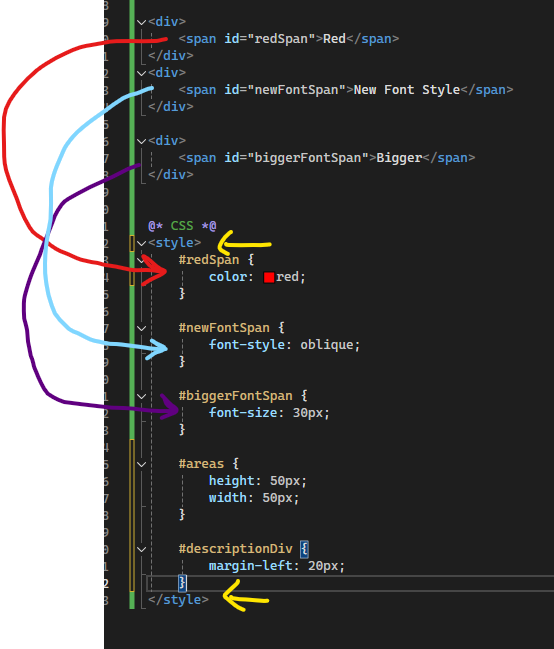Collapse the #newFontSpan CSS rule
The height and width of the screenshot is (649, 554).
tap(142, 328)
